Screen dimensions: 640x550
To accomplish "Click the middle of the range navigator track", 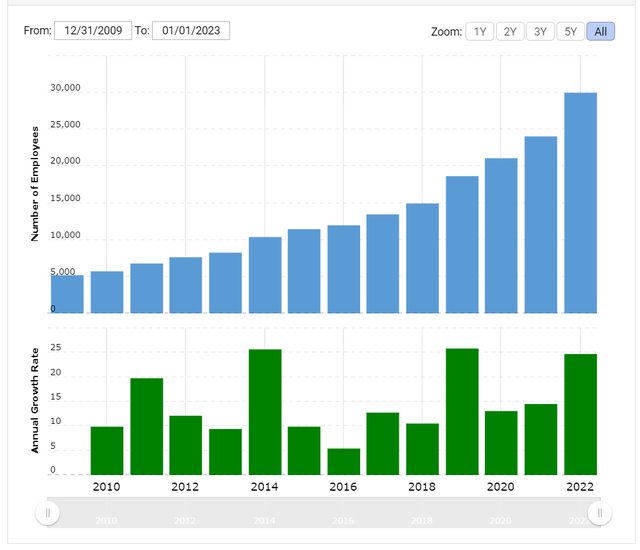I will click(323, 513).
